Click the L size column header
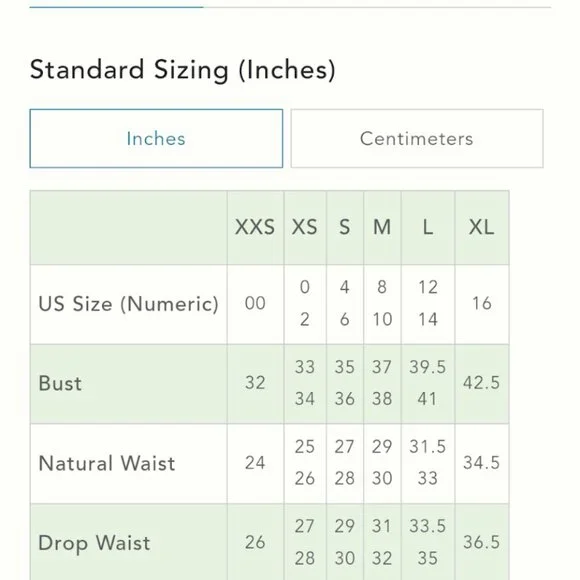 coord(428,227)
